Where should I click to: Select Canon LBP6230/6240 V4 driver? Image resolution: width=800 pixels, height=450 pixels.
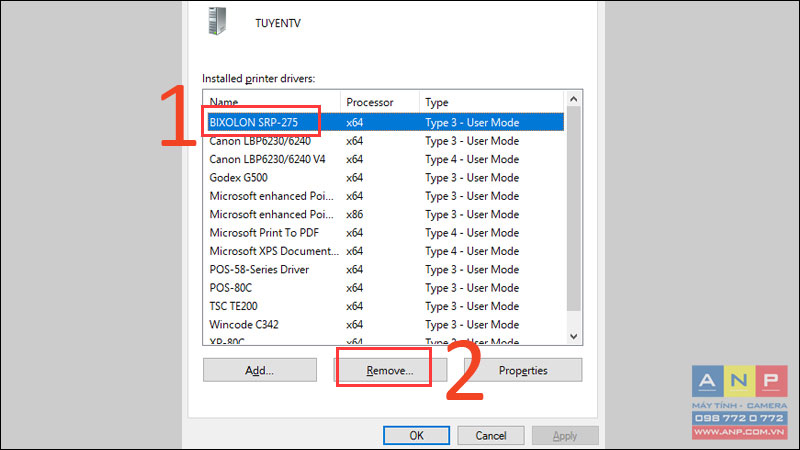[x=267, y=159]
